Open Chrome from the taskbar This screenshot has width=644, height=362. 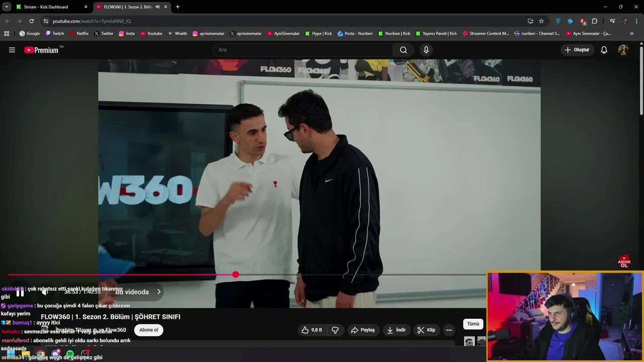coord(41,354)
